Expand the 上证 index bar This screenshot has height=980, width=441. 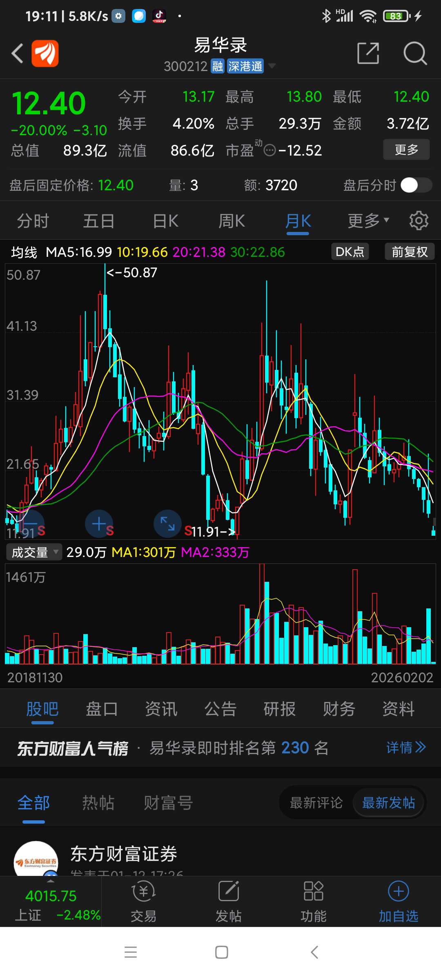(50, 881)
